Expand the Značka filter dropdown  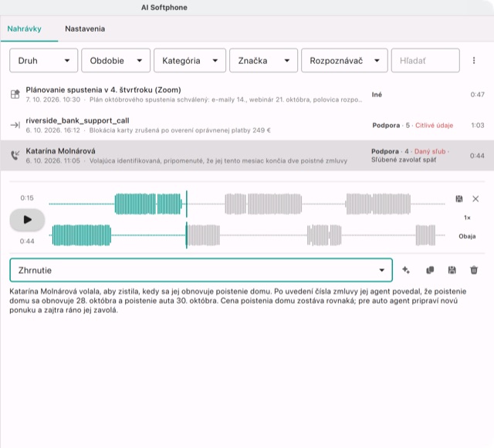coord(263,60)
